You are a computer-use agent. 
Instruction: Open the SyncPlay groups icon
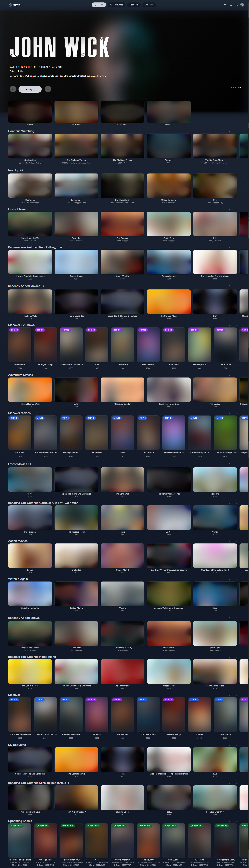[225, 5]
